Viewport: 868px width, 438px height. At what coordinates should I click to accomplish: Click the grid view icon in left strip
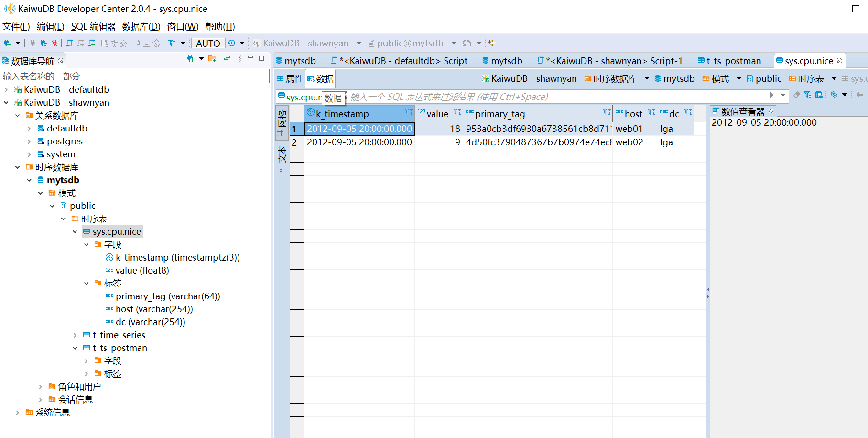pyautogui.click(x=280, y=133)
